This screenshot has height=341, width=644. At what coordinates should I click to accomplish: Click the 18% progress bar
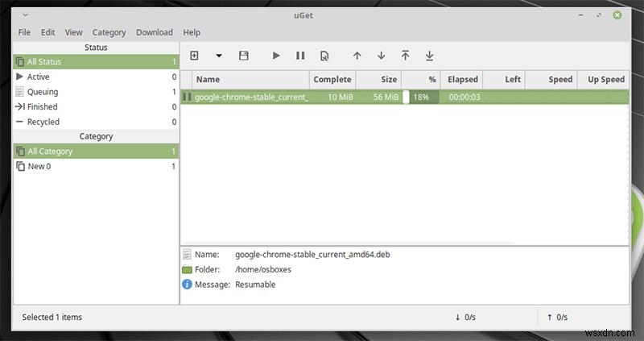420,97
